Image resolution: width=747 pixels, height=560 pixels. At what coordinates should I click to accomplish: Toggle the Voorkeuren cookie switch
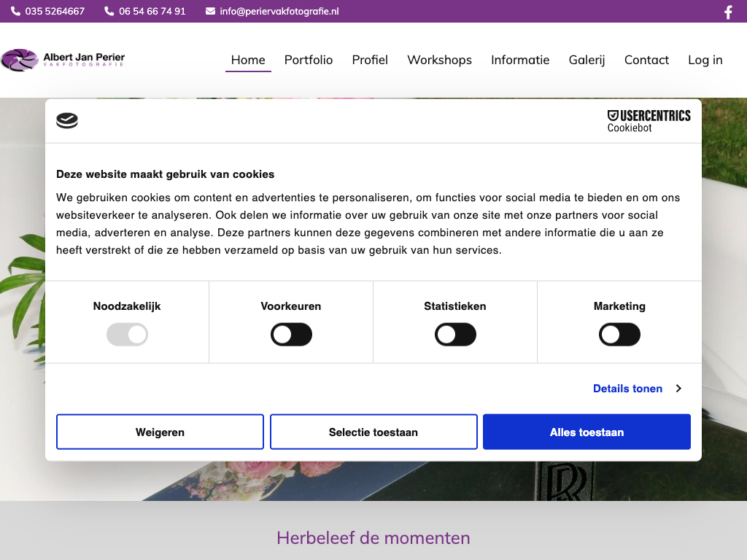click(291, 335)
